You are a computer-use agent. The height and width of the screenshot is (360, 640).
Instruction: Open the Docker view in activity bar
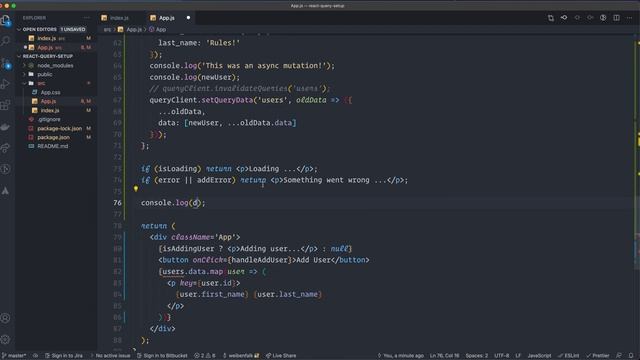[6, 127]
